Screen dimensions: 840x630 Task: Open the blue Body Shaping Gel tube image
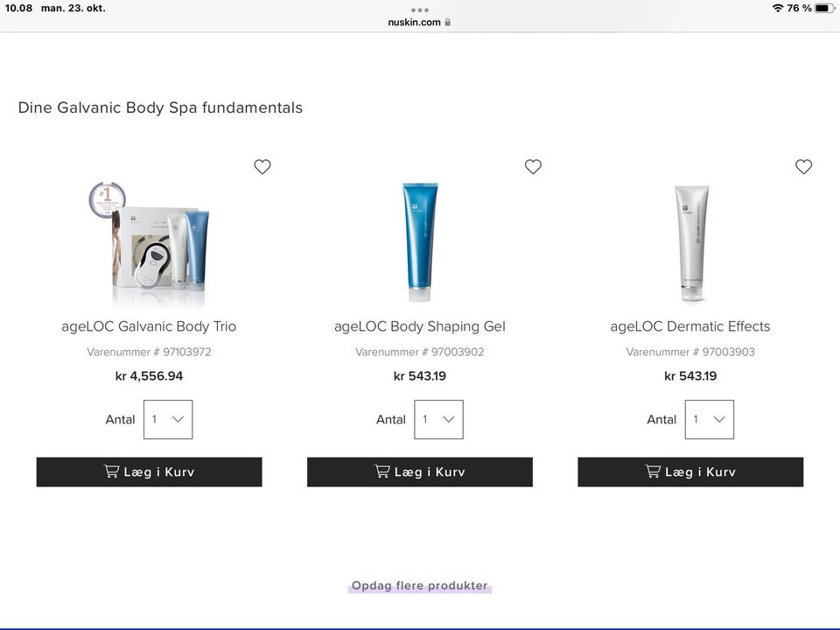point(420,241)
